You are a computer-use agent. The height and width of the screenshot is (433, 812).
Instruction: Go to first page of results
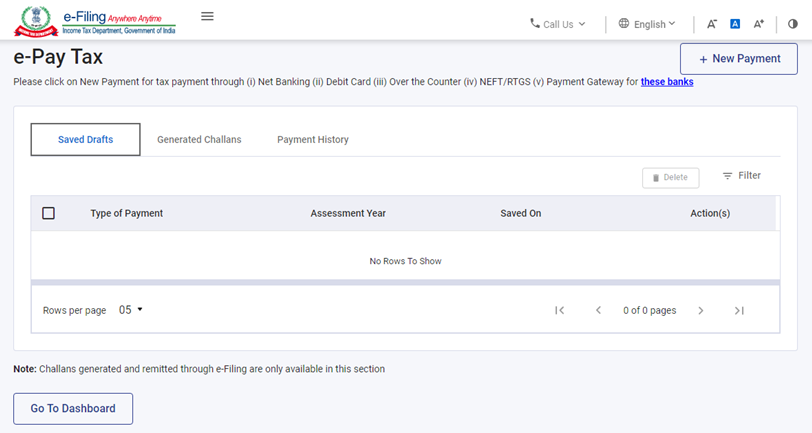click(x=560, y=310)
